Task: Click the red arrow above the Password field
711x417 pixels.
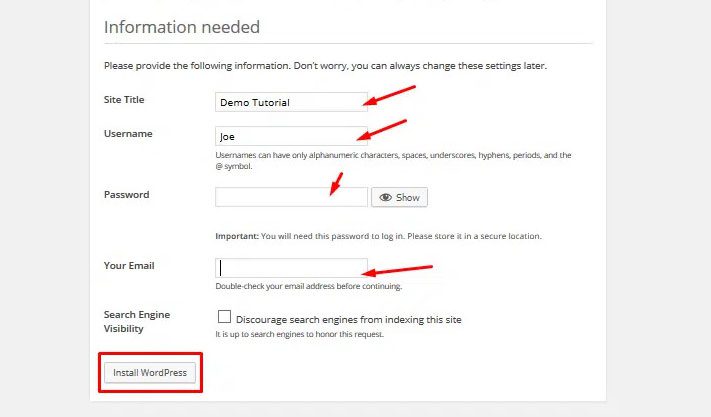Action: pos(337,183)
